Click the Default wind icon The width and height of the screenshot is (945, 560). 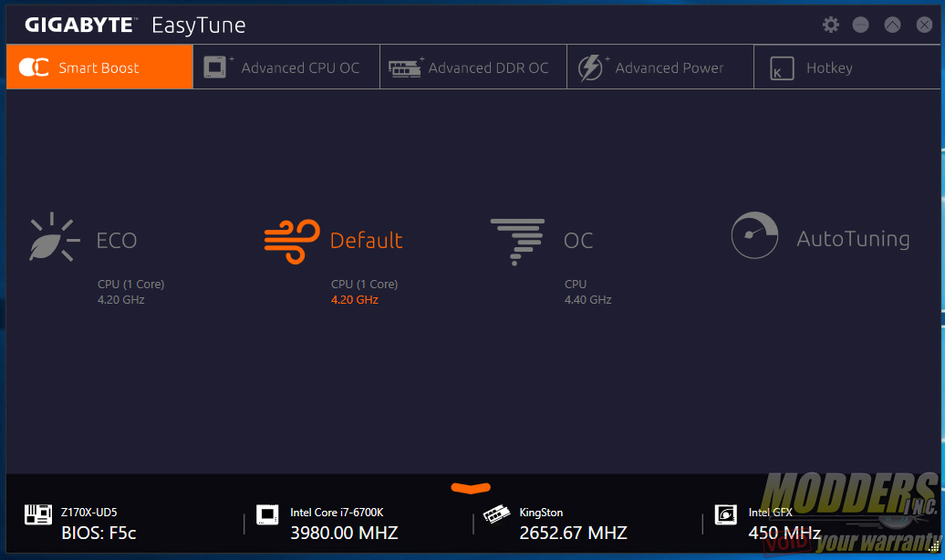(x=292, y=241)
